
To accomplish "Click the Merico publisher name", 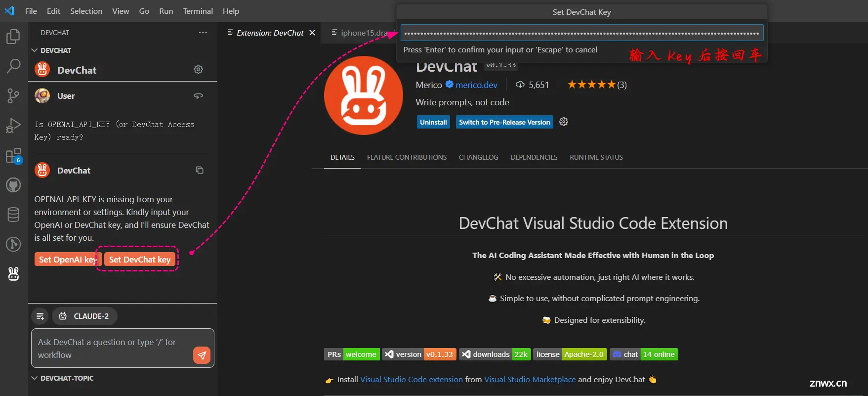I will coord(429,85).
